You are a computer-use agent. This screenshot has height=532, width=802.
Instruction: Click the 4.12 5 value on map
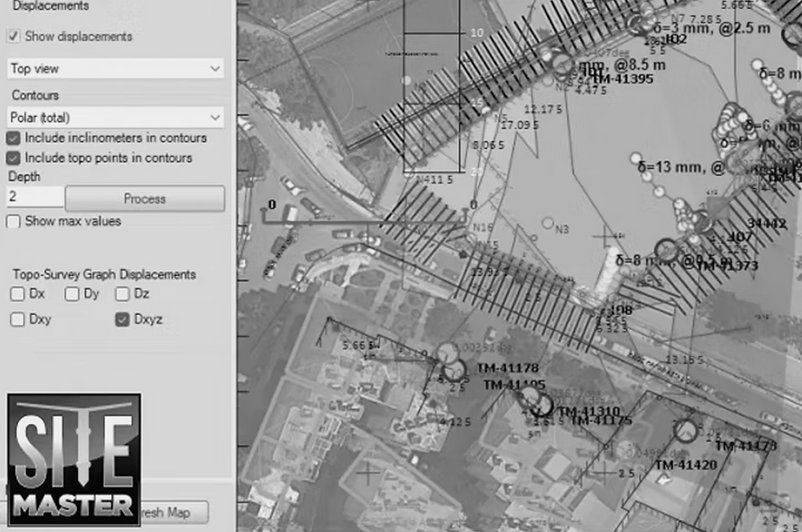(x=454, y=422)
